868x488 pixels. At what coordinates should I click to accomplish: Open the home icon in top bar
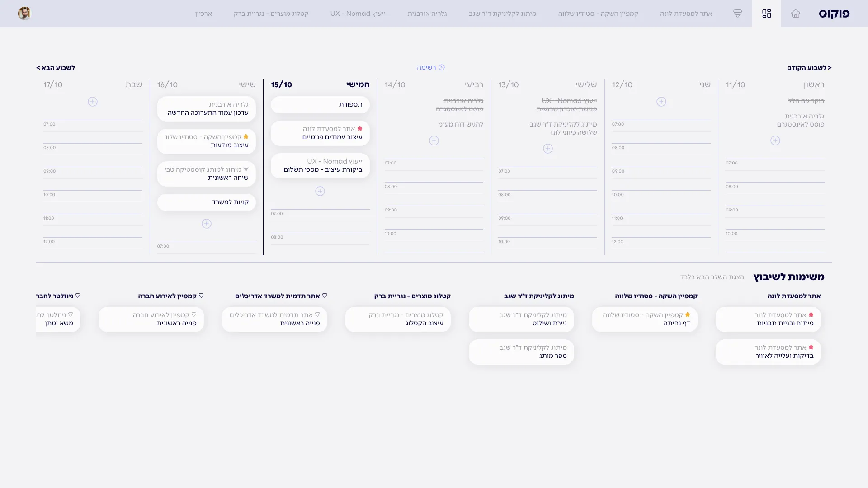point(796,14)
